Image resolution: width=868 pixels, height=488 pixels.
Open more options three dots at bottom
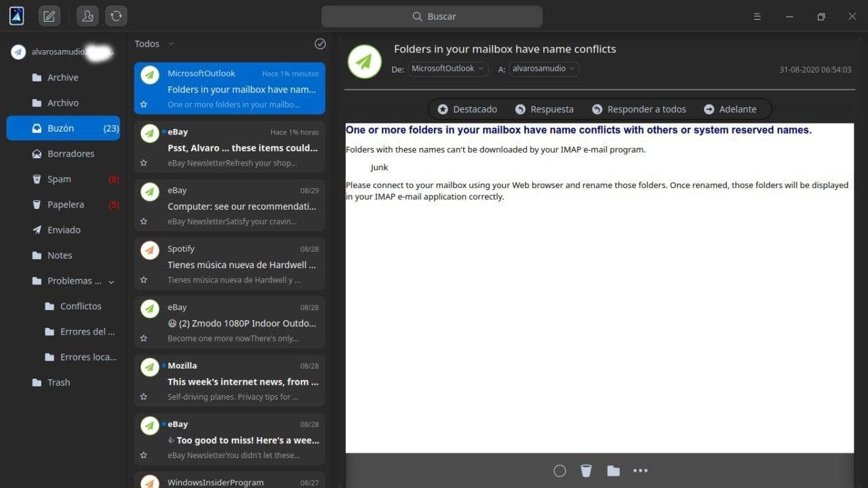(641, 471)
